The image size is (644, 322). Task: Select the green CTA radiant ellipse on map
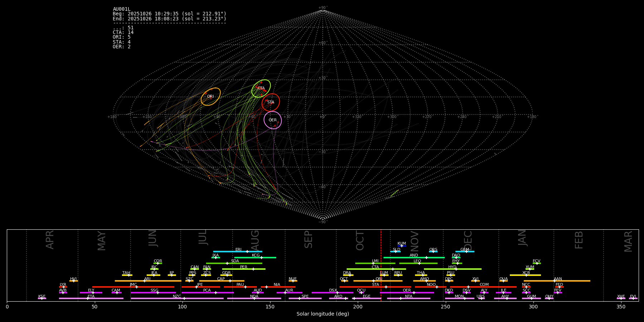click(261, 88)
